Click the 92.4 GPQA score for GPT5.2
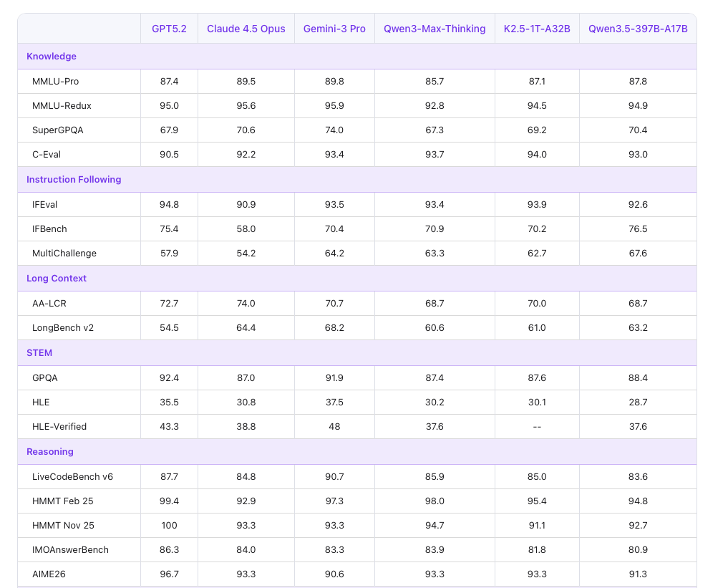Image resolution: width=728 pixels, height=588 pixels. [169, 378]
